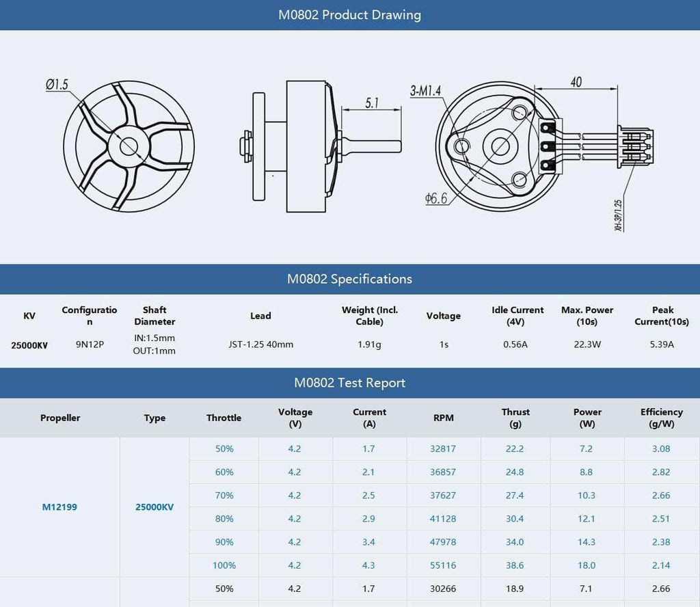
Task: Click the 55116 RPM value
Action: coord(444,565)
